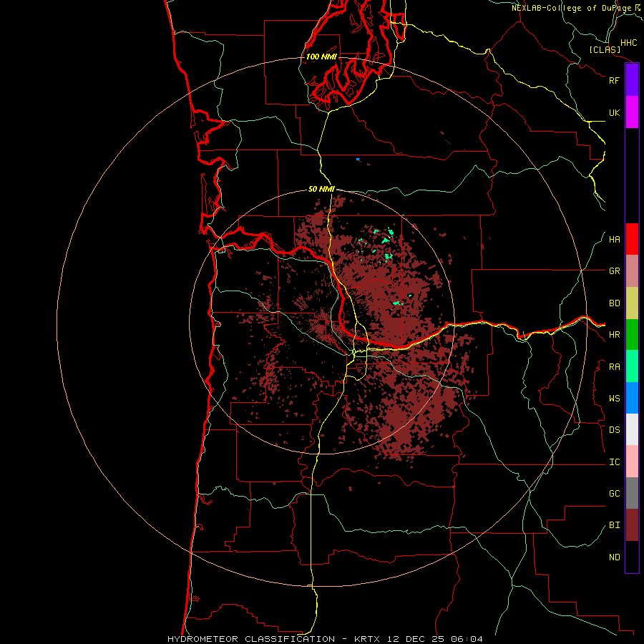Image resolution: width=644 pixels, height=644 pixels.
Task: Click the mint RA legend swatch
Action: point(632,366)
